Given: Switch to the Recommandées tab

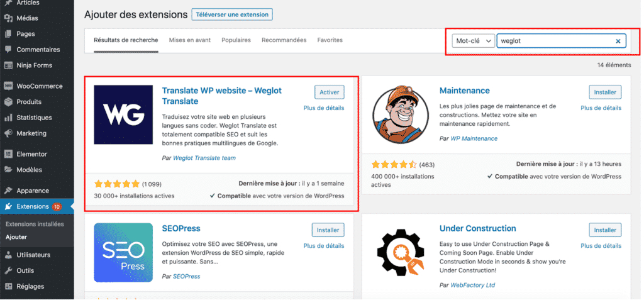Looking at the screenshot, I should 284,40.
